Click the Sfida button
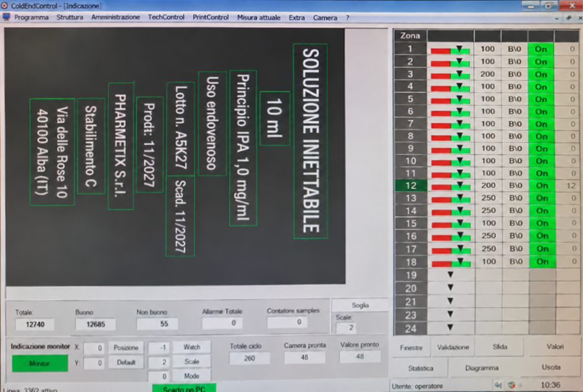This screenshot has width=583, height=392. pyautogui.click(x=500, y=347)
